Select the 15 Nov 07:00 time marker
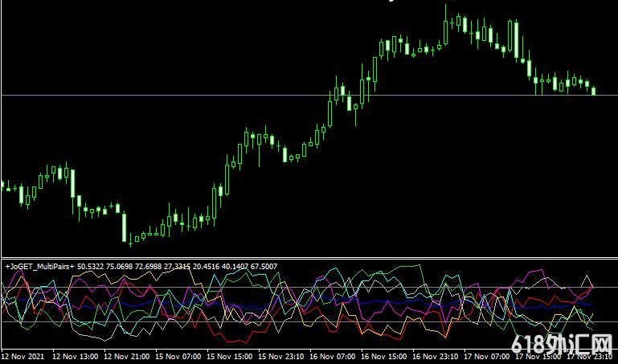 pos(178,355)
